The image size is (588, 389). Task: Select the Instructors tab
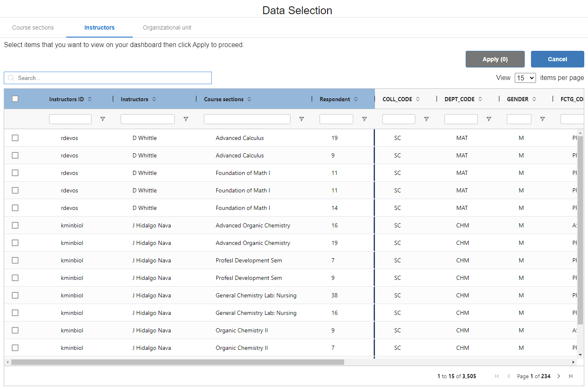click(99, 27)
